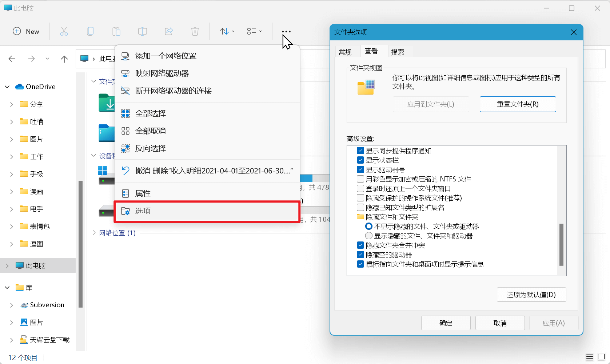Choose 映射网络驱动器 menu entry
610x364 pixels.
pos(162,73)
